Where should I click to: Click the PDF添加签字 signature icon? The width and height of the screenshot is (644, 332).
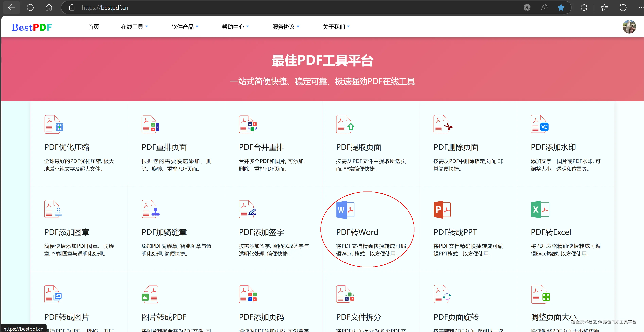tap(248, 209)
